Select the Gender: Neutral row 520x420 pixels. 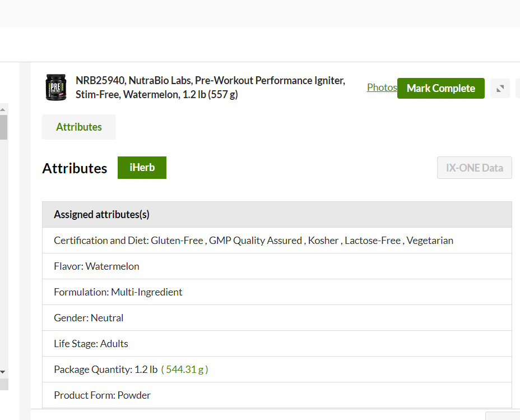tap(277, 318)
